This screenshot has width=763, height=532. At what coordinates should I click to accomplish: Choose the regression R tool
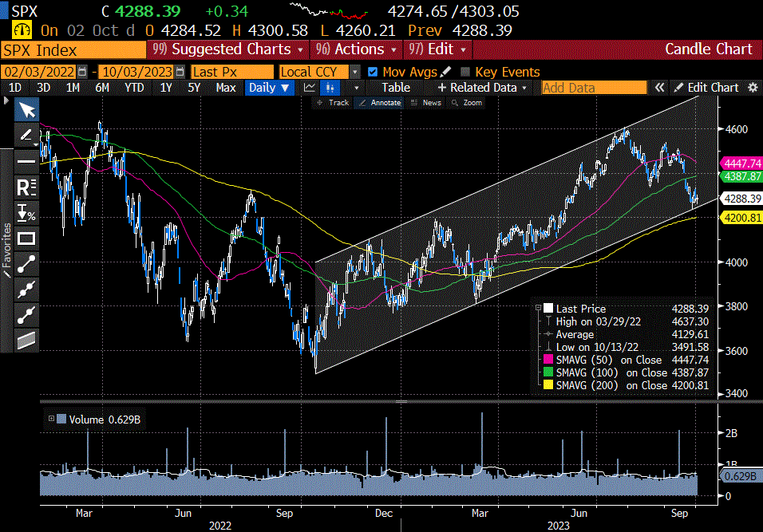tap(27, 187)
